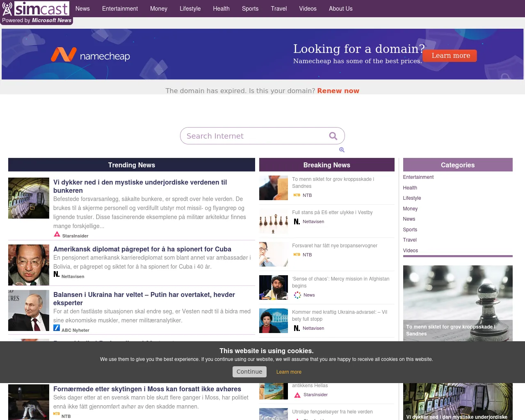This screenshot has width=525, height=420.
Task: Open Forsvaret har fått nye bropanservogner story
Action: (335, 246)
